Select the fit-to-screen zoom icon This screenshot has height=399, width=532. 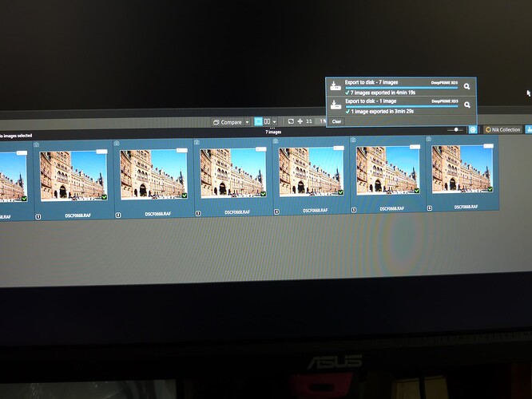pos(291,121)
